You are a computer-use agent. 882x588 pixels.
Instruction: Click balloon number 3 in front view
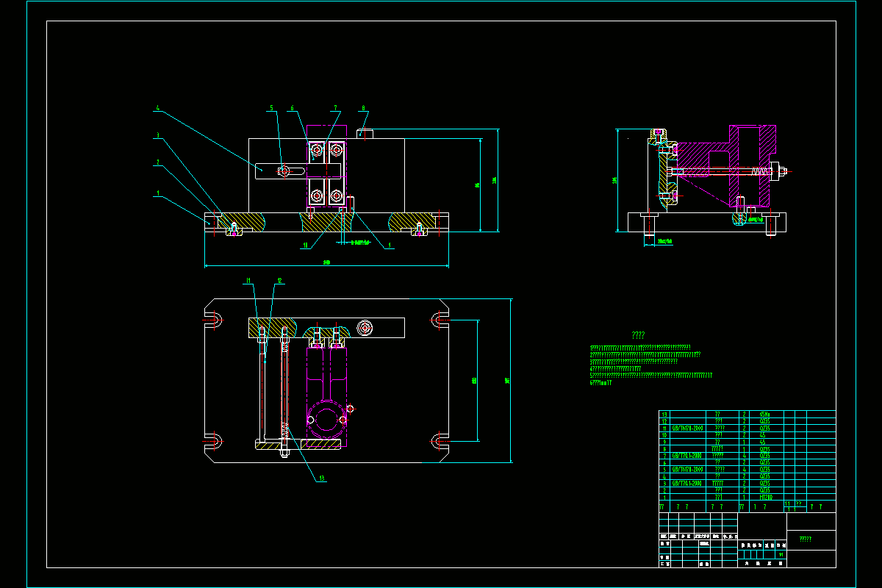click(157, 135)
